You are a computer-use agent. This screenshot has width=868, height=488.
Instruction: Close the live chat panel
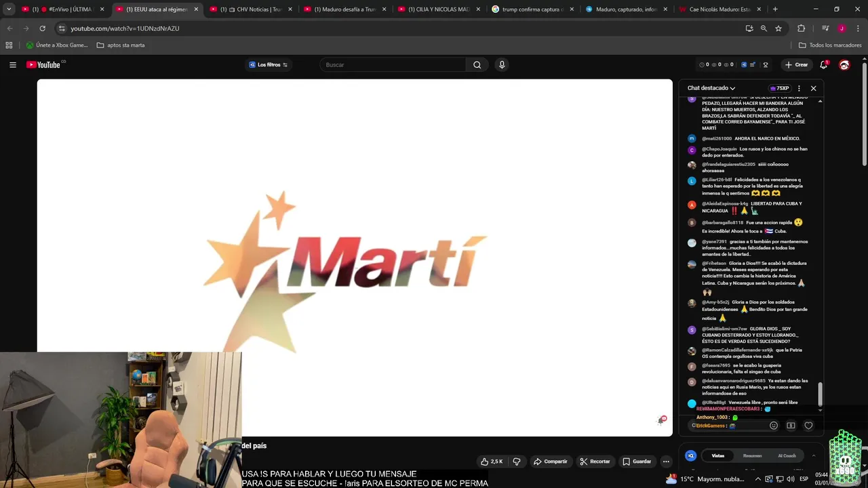pyautogui.click(x=814, y=88)
